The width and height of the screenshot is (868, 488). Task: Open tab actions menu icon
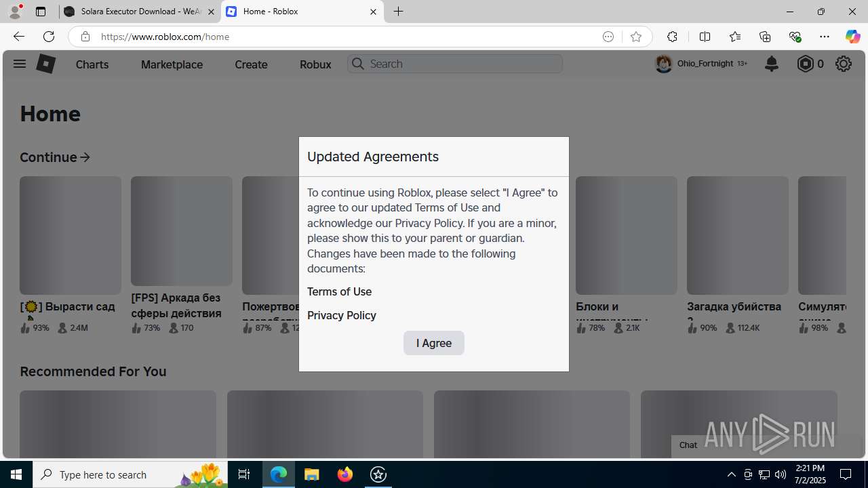[41, 12]
